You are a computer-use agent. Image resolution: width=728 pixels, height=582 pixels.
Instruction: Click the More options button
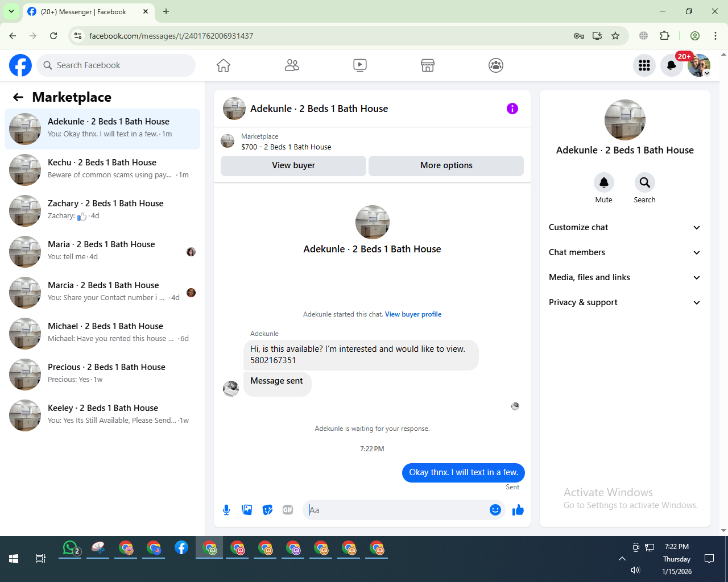(x=446, y=165)
